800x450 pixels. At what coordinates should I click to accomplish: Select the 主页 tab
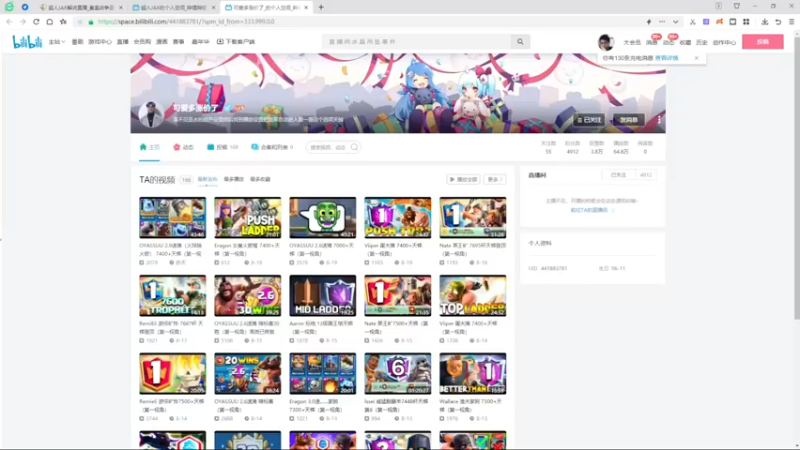[x=150, y=147]
